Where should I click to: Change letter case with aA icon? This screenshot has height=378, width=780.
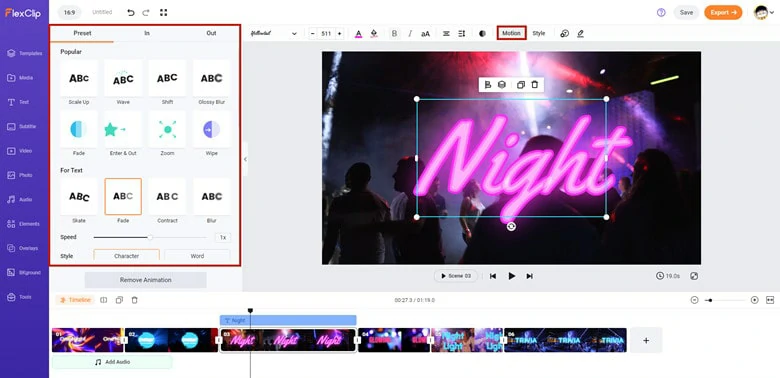[x=425, y=34]
